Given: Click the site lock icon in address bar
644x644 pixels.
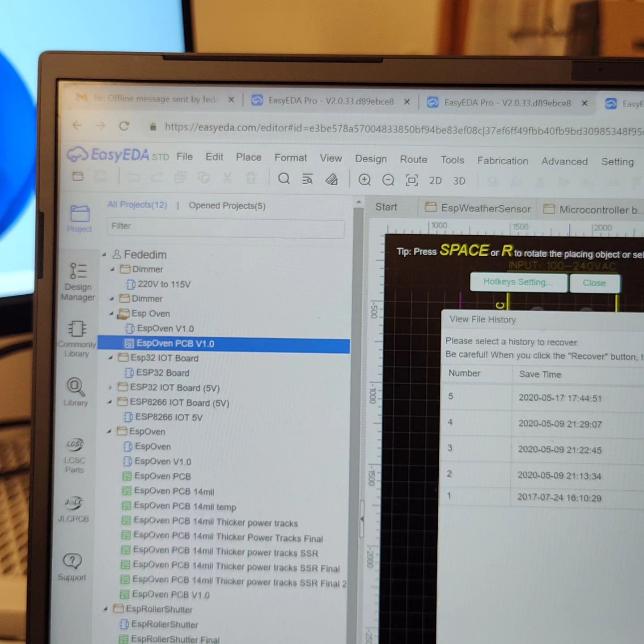Looking at the screenshot, I should pos(153,127).
